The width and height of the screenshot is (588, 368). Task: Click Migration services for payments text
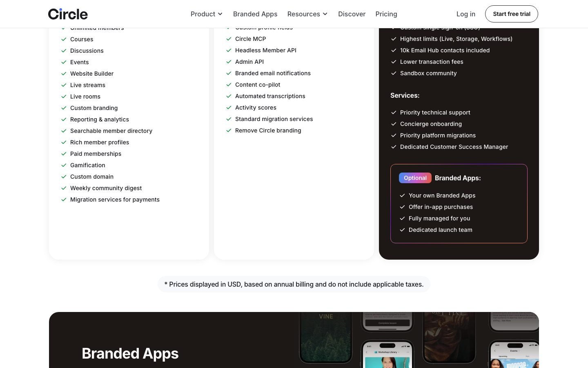click(x=115, y=200)
